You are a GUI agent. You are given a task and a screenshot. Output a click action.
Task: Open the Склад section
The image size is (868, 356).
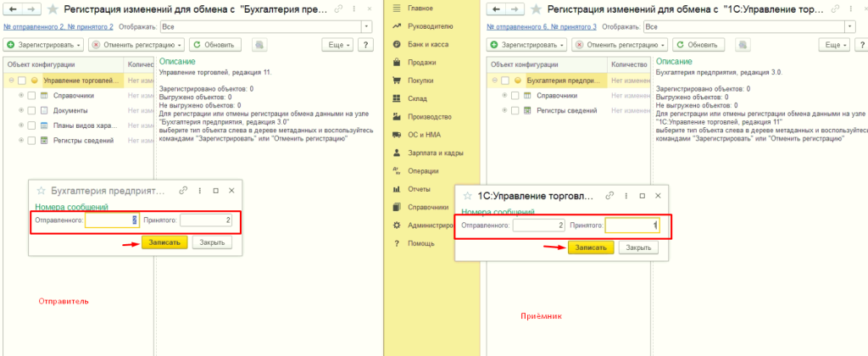tap(416, 98)
